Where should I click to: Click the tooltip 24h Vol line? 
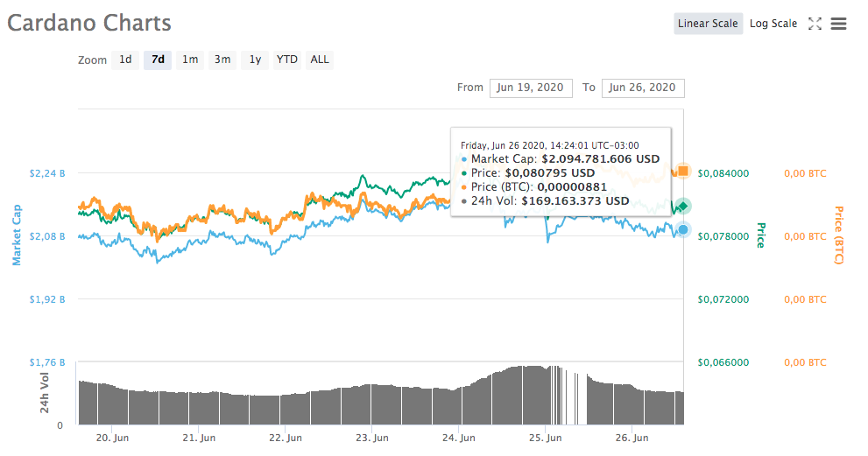point(545,201)
